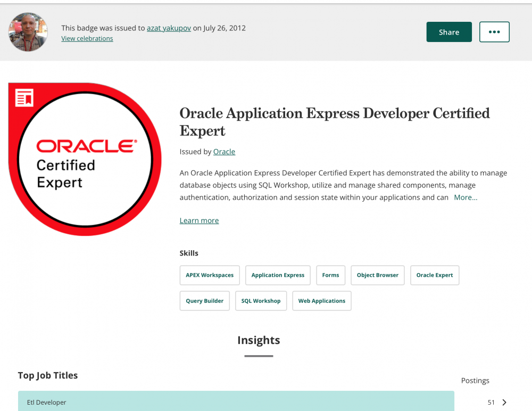Image resolution: width=532 pixels, height=411 pixels.
Task: Click the profile avatar photo
Action: [x=28, y=32]
